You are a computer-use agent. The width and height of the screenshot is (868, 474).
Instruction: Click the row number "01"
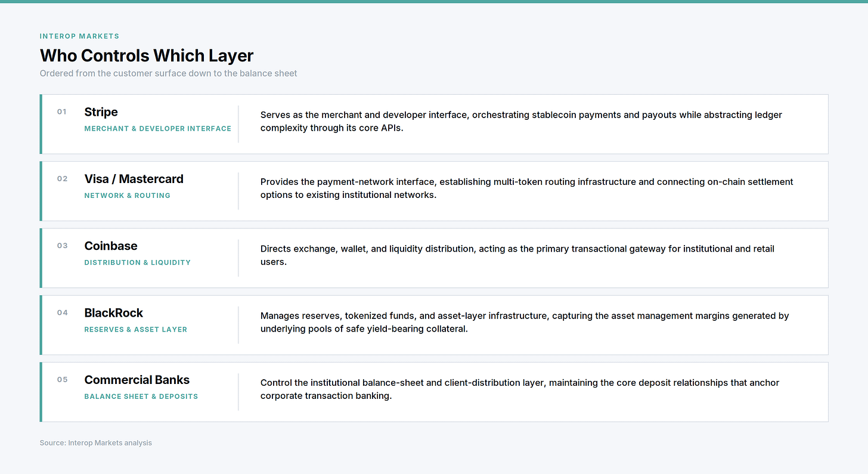tap(62, 111)
